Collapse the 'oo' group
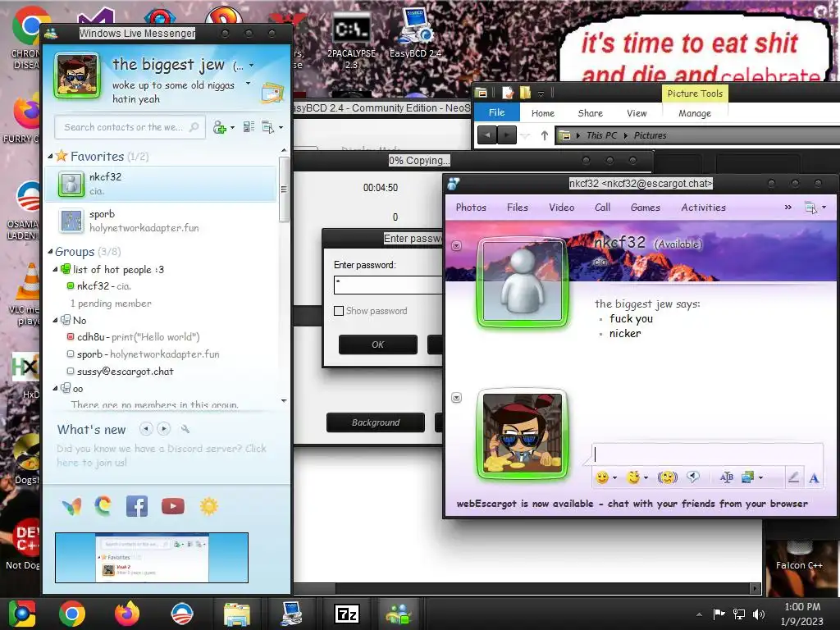840x630 pixels. (x=55, y=388)
